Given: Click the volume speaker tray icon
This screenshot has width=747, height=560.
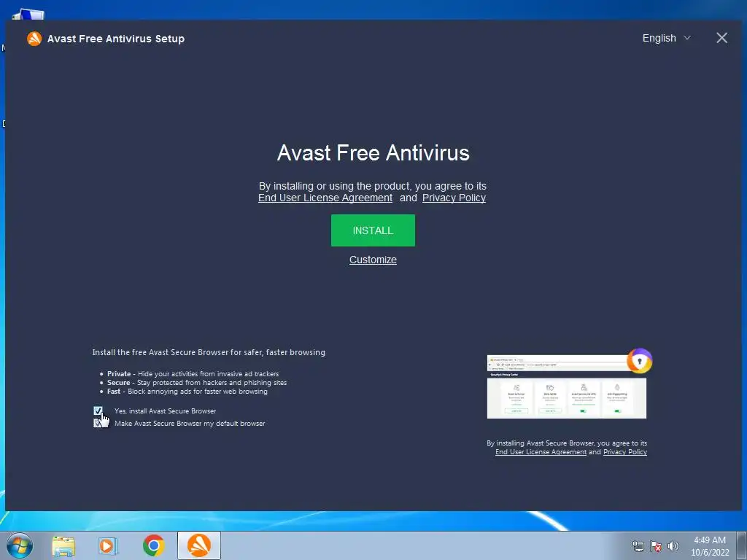Looking at the screenshot, I should pos(673,546).
